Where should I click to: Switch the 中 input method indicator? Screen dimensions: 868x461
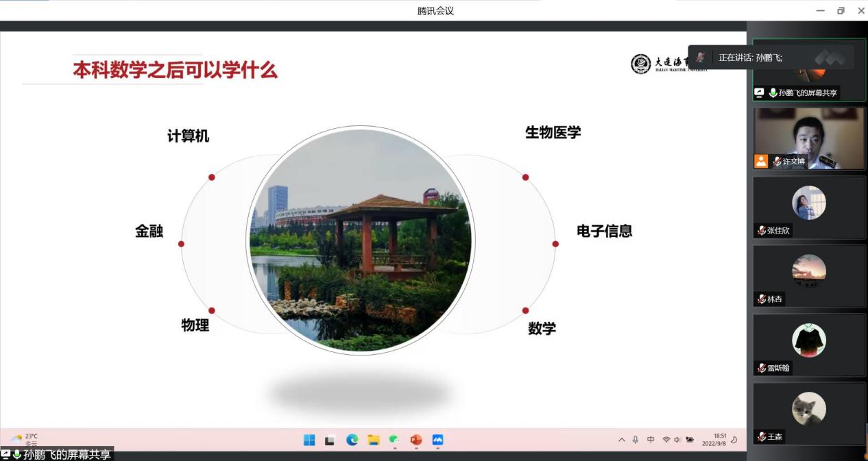[651, 440]
